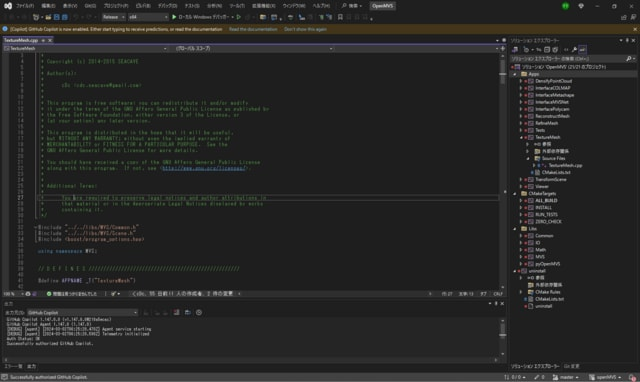
Task: Click the Properties wrench icon in Solution Explorer
Action: 574,50
